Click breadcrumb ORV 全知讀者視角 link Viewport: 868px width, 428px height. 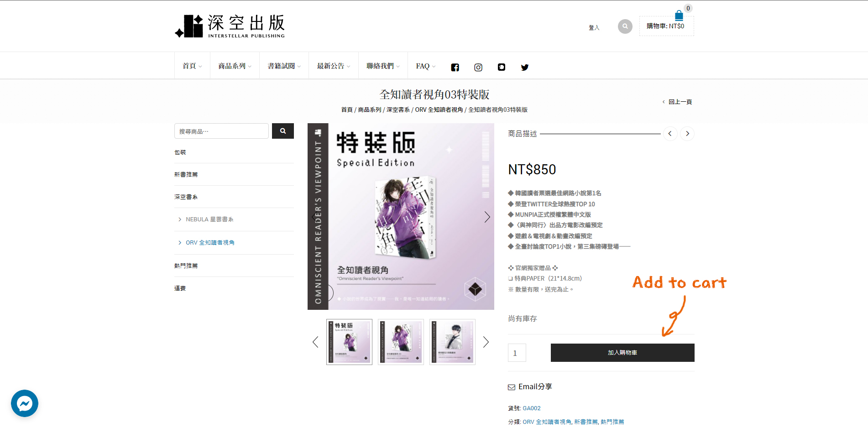click(439, 110)
